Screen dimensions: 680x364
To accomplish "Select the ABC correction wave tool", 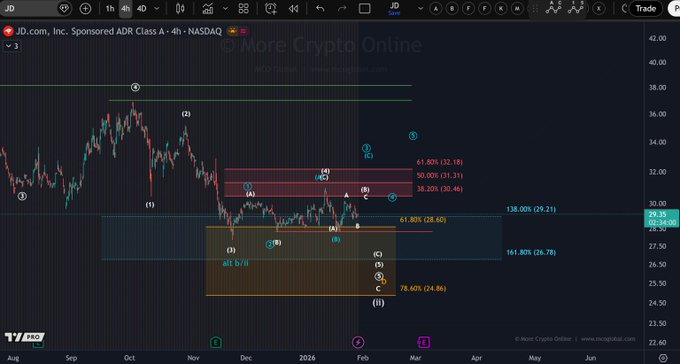I will (553, 7).
